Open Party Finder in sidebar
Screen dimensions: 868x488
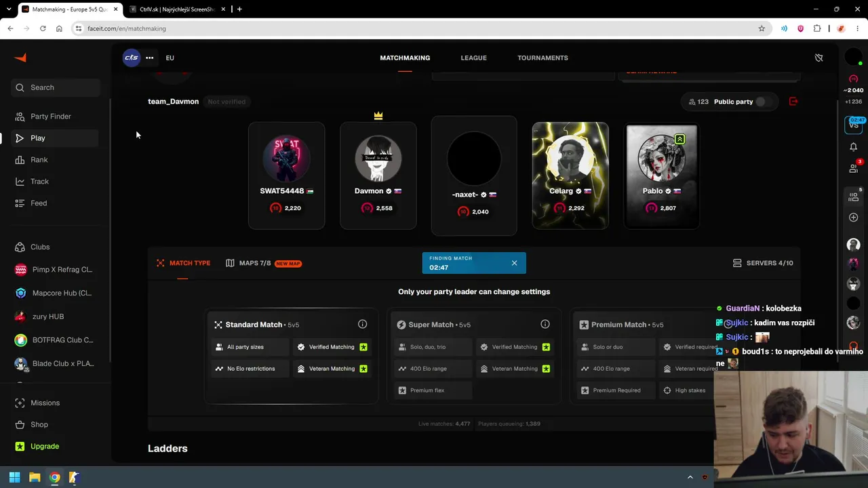(56, 117)
